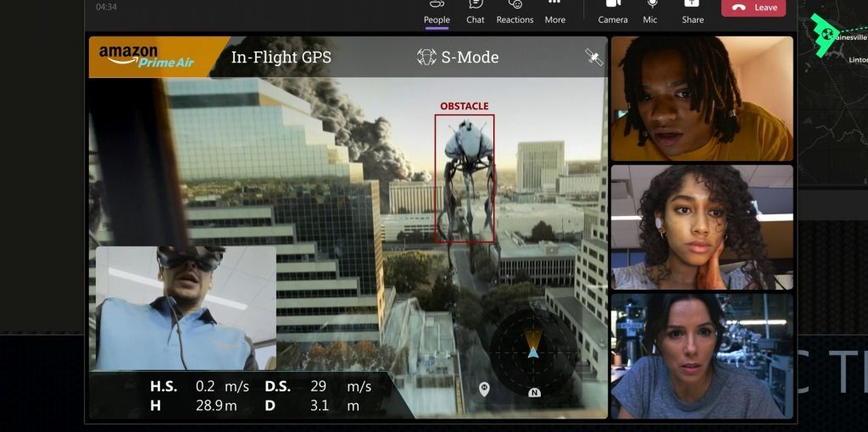Click the green radiation marker on background map

tap(826, 34)
